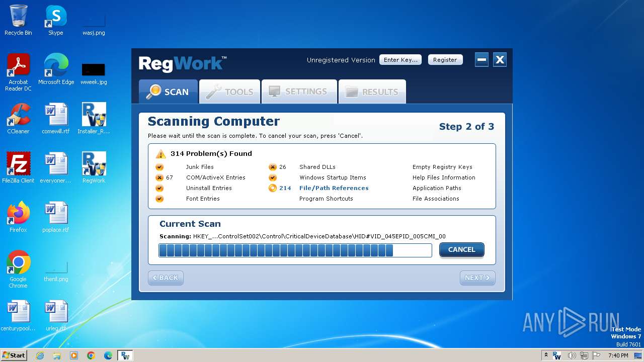Select the Empty Registry Keys label
The height and width of the screenshot is (362, 644).
point(442,167)
